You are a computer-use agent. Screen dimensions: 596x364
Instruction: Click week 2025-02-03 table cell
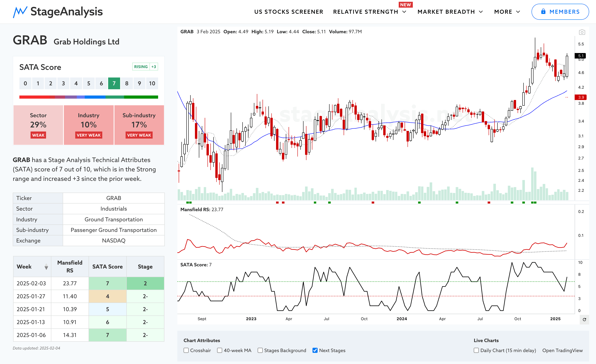(32, 283)
